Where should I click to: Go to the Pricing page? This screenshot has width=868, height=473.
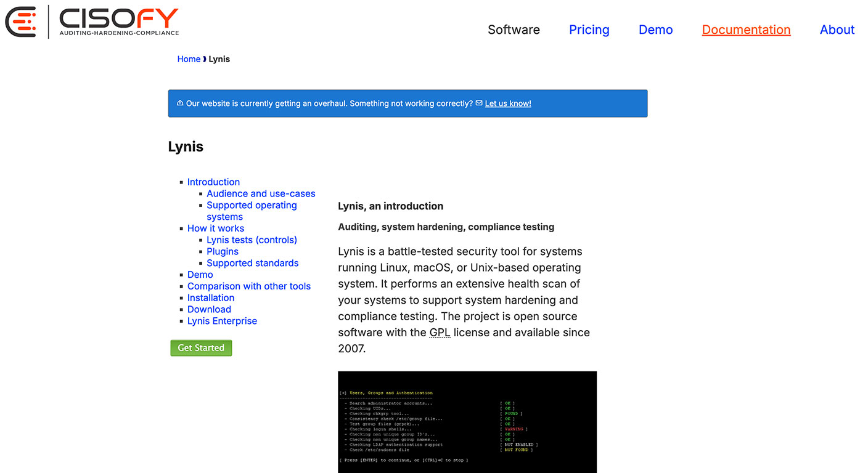point(589,30)
